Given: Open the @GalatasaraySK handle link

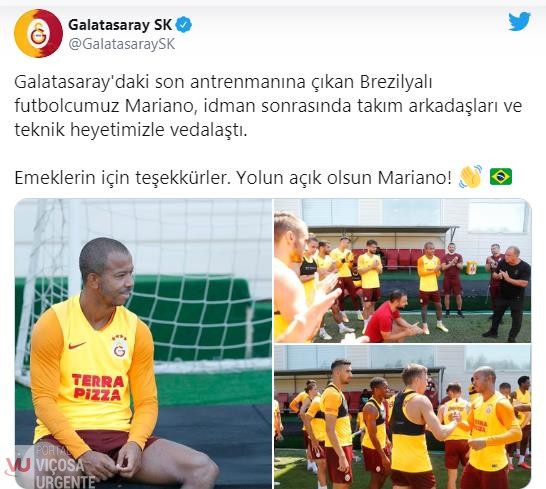Looking at the screenshot, I should (x=122, y=45).
